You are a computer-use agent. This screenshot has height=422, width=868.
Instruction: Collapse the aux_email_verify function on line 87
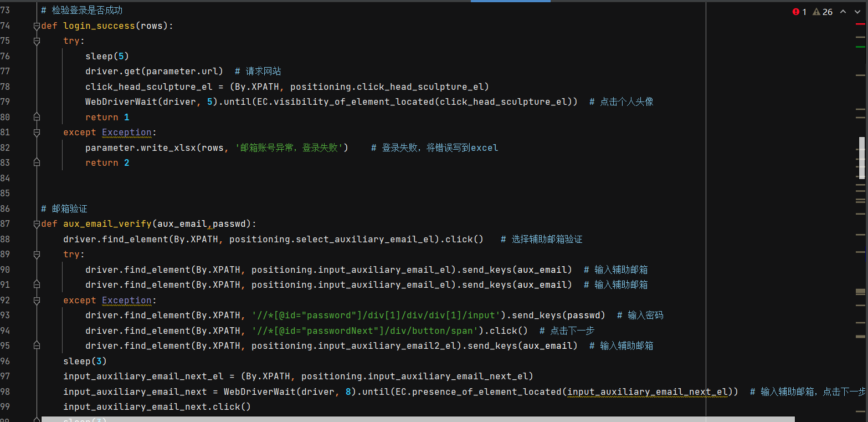pyautogui.click(x=37, y=224)
